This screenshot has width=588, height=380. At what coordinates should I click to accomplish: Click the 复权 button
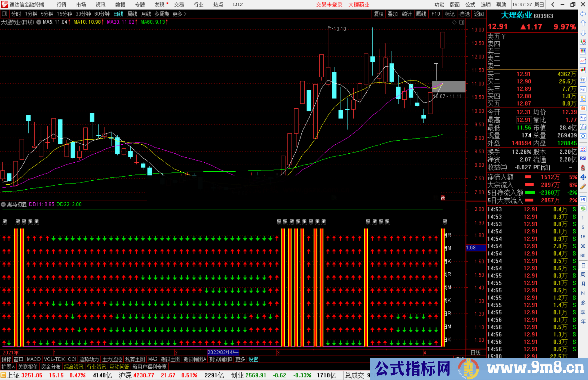click(379, 14)
